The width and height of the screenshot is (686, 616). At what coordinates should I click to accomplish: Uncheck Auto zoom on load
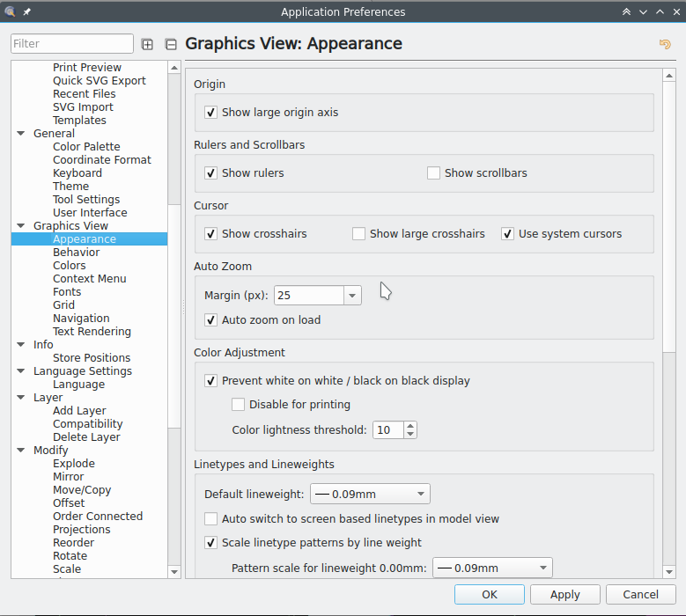click(x=211, y=320)
